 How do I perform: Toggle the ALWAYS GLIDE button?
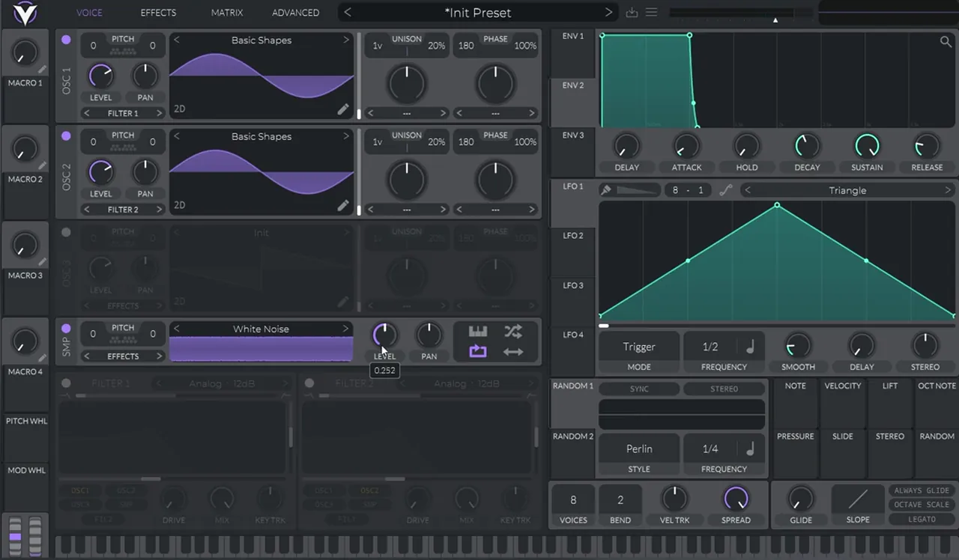[922, 490]
